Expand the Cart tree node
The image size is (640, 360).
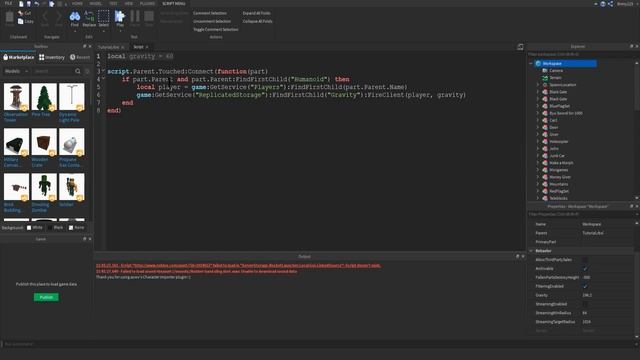click(x=538, y=120)
